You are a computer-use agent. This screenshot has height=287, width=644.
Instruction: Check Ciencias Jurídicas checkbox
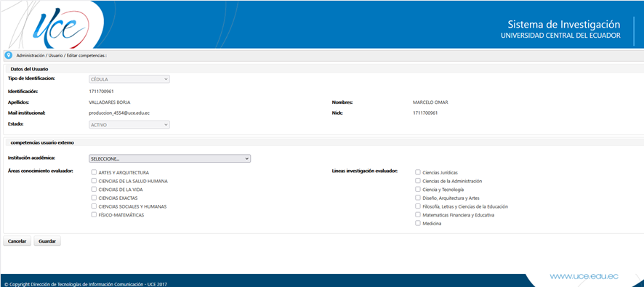[x=418, y=172]
